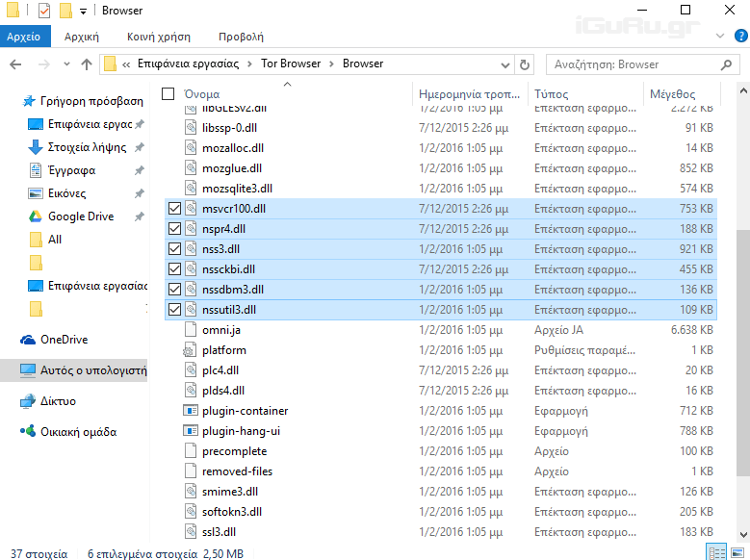Click the Pictures icon in sidebar
Screen dimensions: 750x560
point(36,193)
